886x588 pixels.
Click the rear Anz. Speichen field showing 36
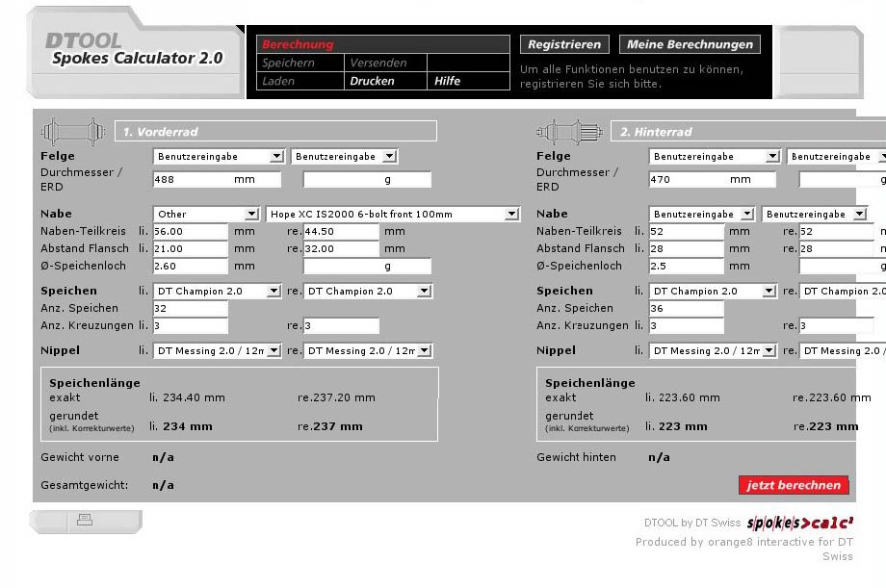686,309
